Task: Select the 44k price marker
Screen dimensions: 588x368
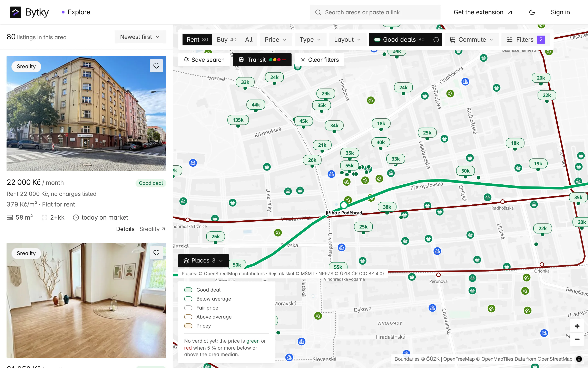Action: click(x=256, y=105)
